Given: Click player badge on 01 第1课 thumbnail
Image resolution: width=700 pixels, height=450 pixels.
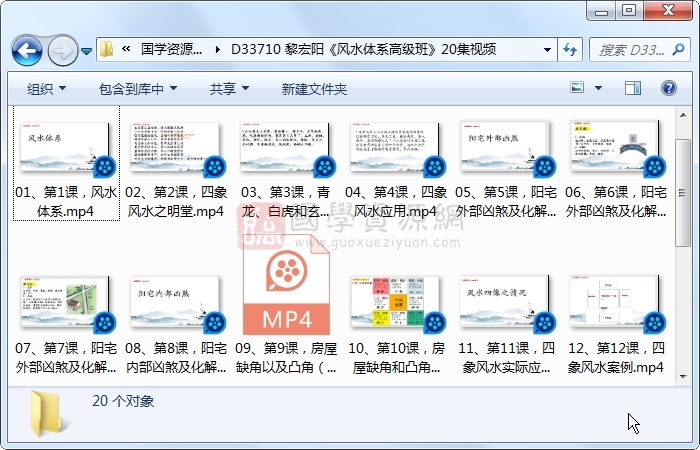Looking at the screenshot, I should tap(105, 167).
